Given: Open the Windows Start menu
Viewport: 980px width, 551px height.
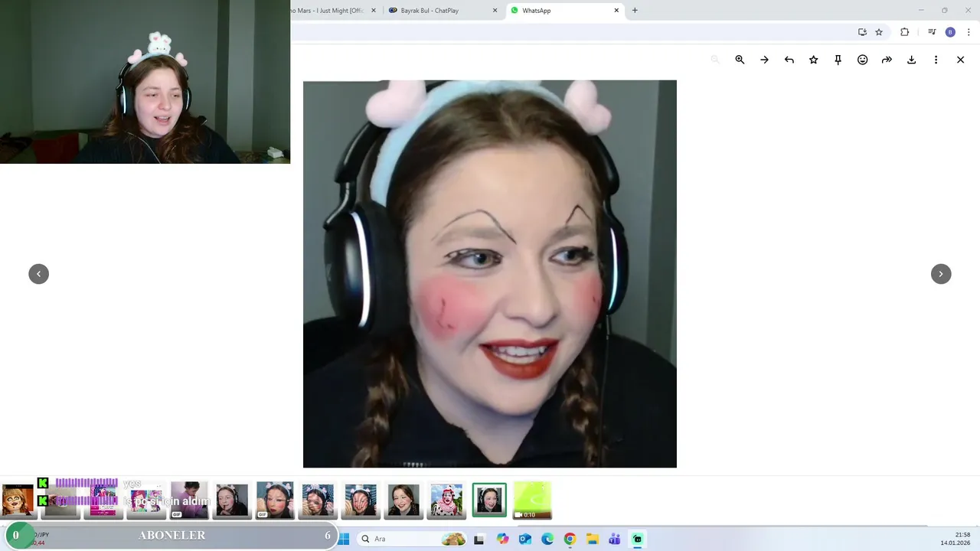Looking at the screenshot, I should point(344,539).
